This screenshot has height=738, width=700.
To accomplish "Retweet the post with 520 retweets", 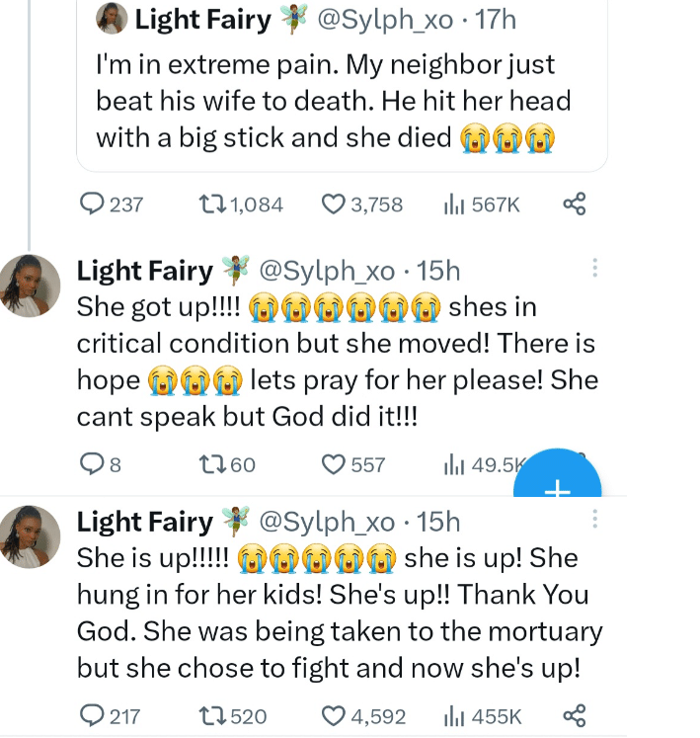I will (210, 715).
